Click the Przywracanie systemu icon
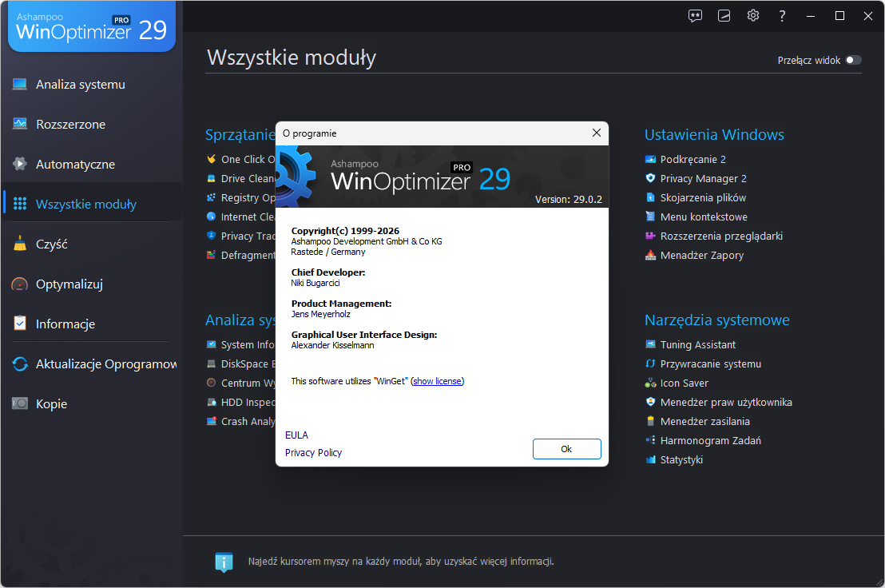Screen dimensions: 885x588 (x=650, y=364)
